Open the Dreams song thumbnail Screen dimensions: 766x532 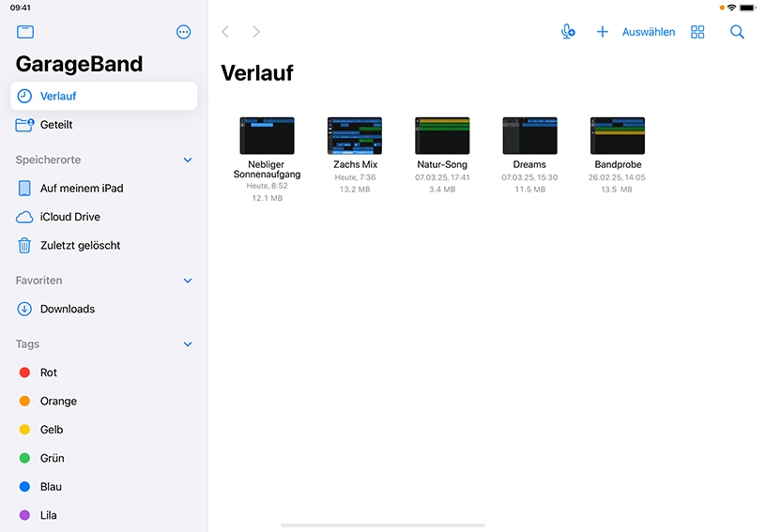coord(530,136)
